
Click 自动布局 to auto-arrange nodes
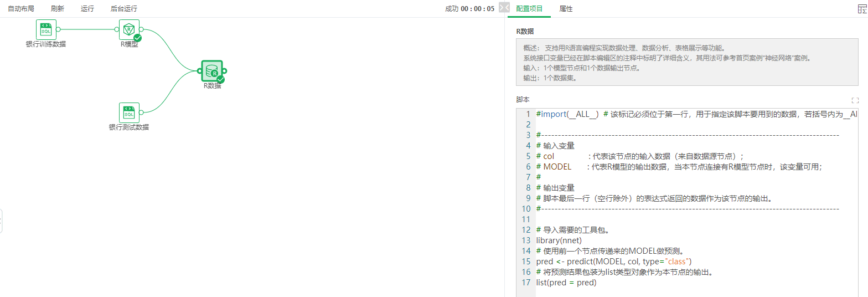21,9
